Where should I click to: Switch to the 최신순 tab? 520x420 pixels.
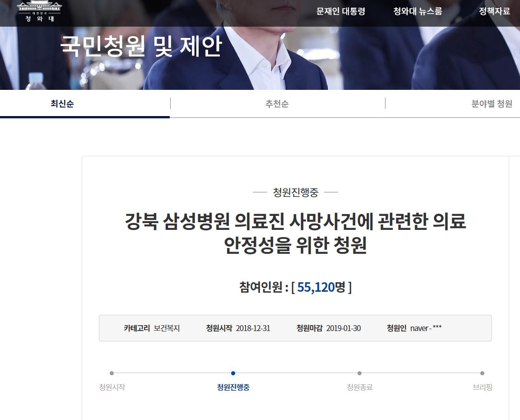(62, 104)
